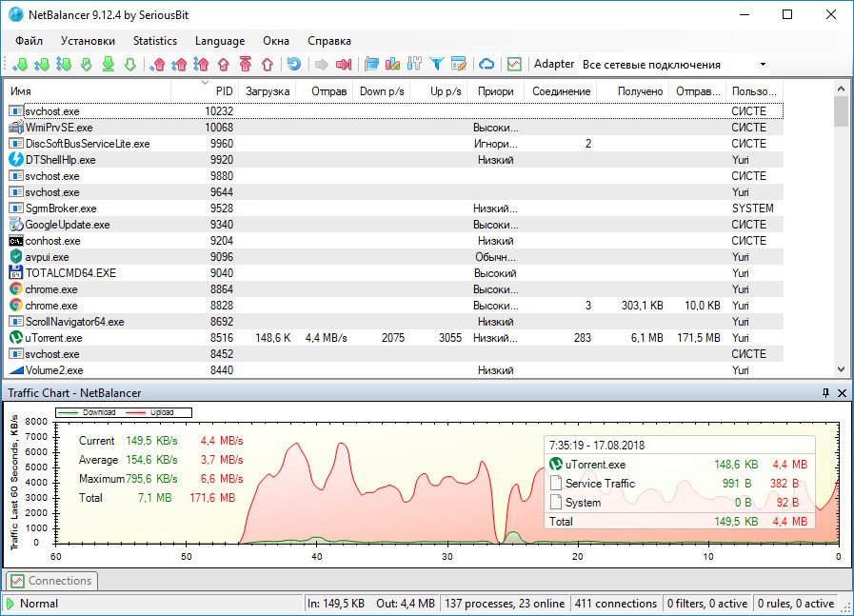Open the Окна menu
Image resolution: width=854 pixels, height=616 pixels.
click(x=275, y=41)
